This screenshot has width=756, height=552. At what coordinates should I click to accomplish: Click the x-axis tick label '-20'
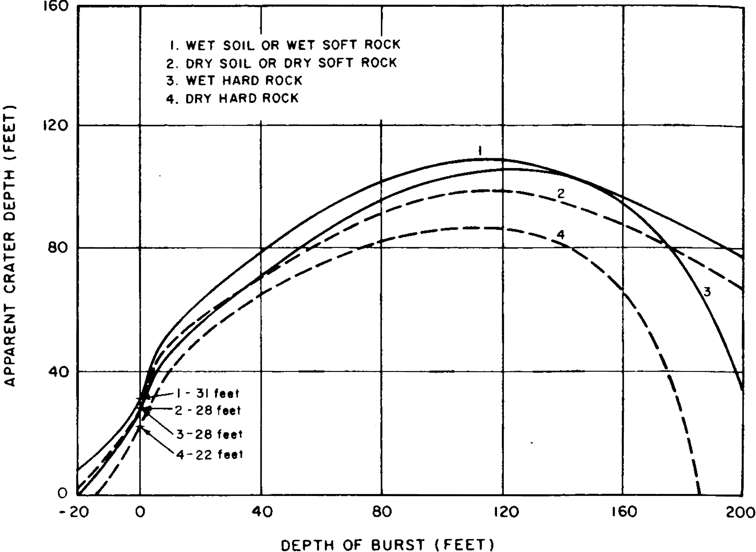74,512
